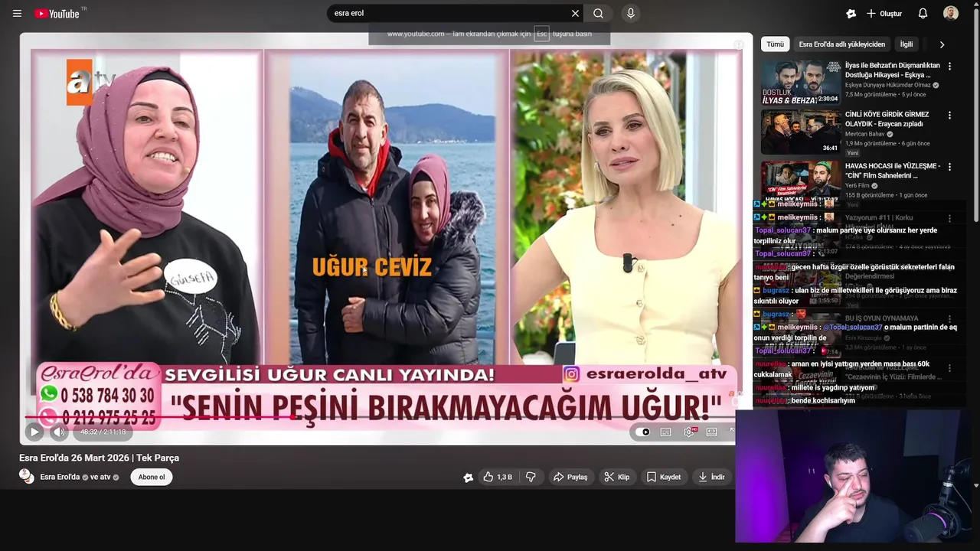
Task: Subscribe using Abone ol button
Action: pos(152,477)
